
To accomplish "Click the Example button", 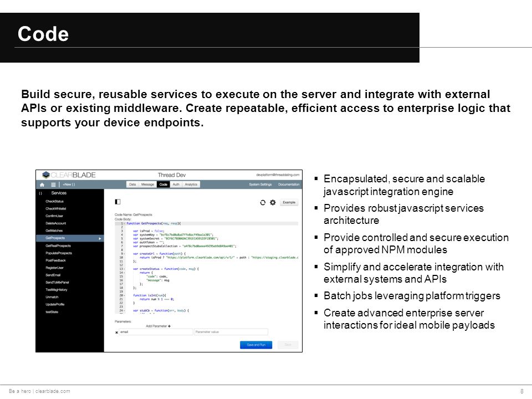I will [289, 203].
